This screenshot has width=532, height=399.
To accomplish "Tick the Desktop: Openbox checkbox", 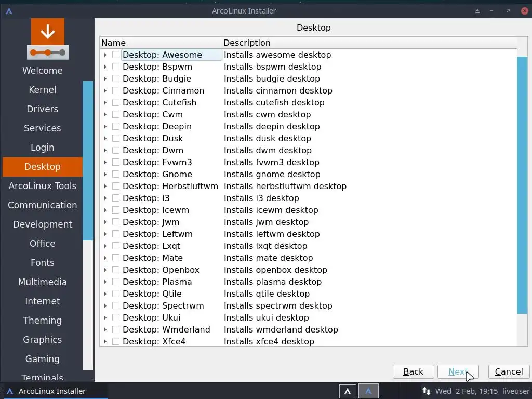I will click(116, 270).
